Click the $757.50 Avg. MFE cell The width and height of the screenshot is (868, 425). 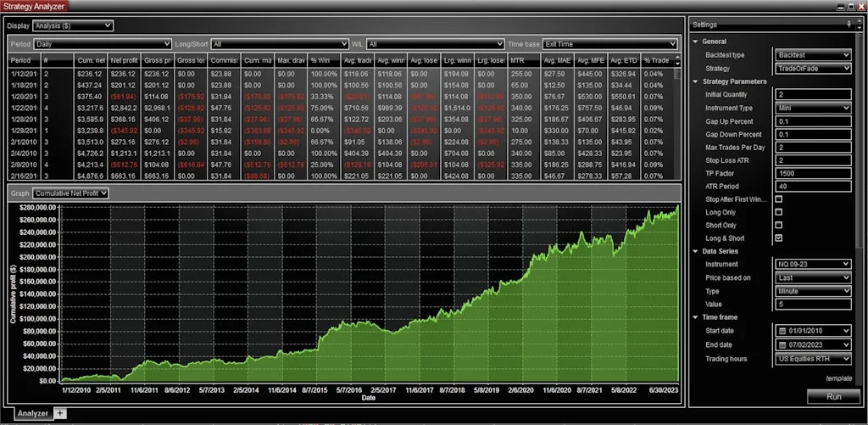click(590, 109)
